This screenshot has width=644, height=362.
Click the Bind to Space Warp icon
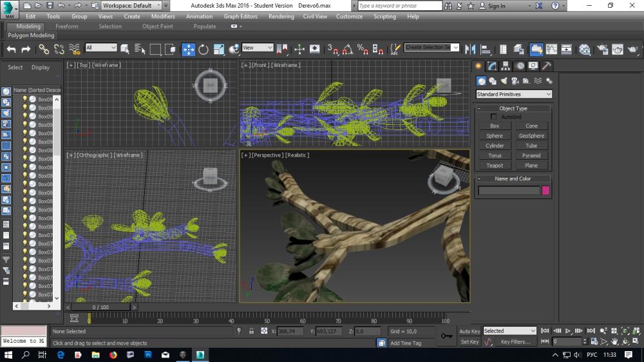(x=74, y=50)
